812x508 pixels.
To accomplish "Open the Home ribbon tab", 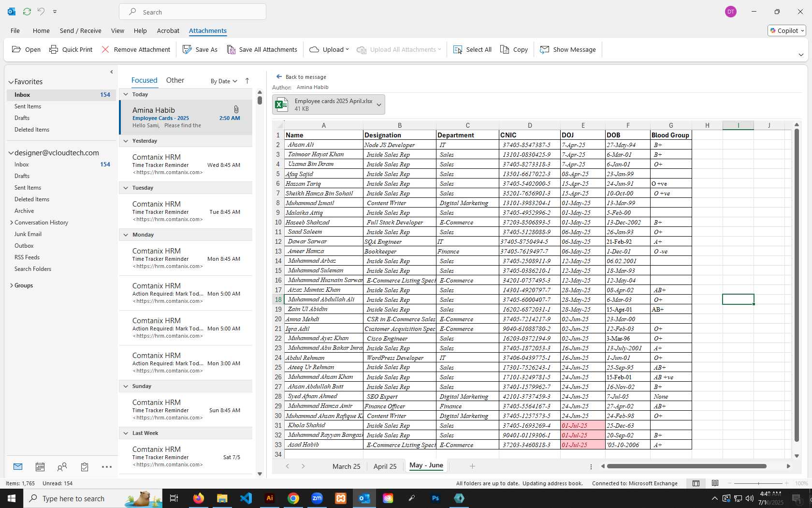I will pos(41,30).
